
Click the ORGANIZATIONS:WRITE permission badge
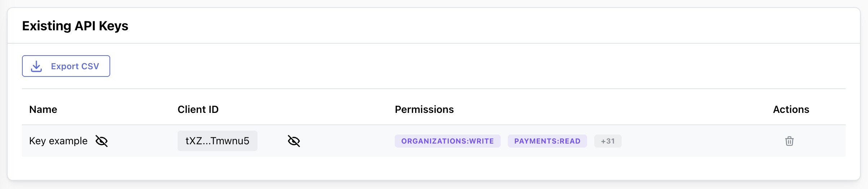click(x=448, y=141)
